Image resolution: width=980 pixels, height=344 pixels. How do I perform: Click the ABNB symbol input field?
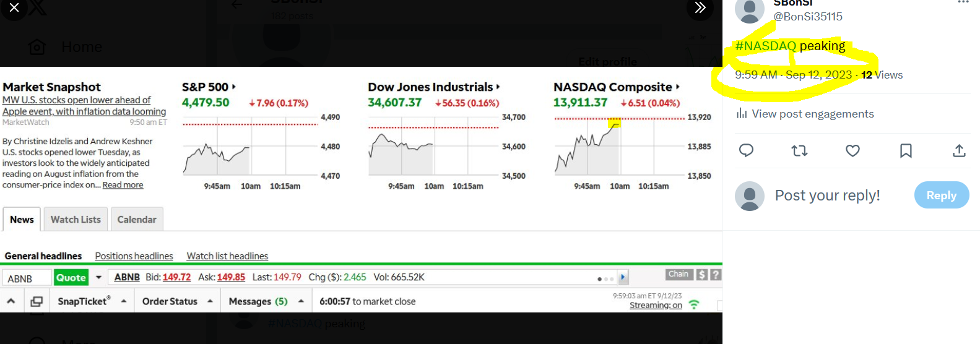coord(27,278)
